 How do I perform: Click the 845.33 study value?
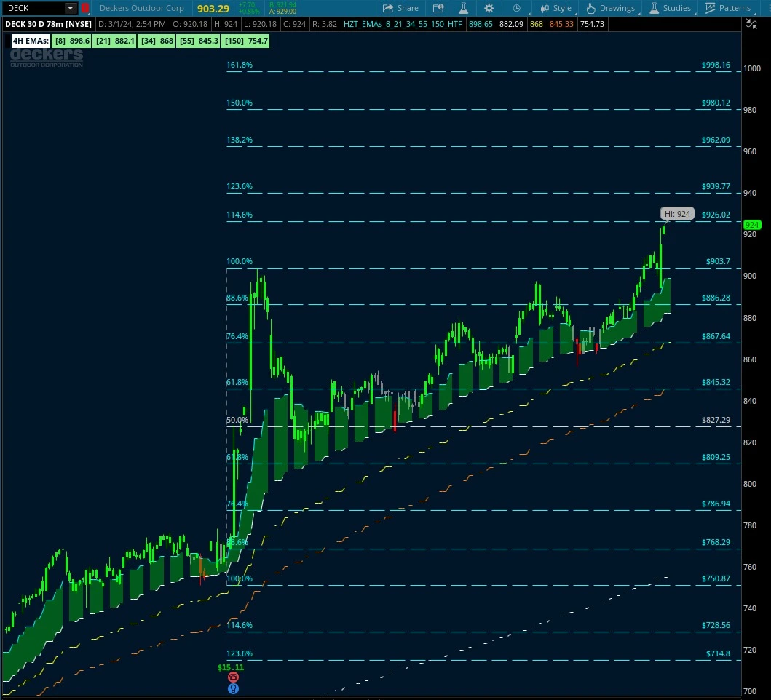(x=561, y=24)
